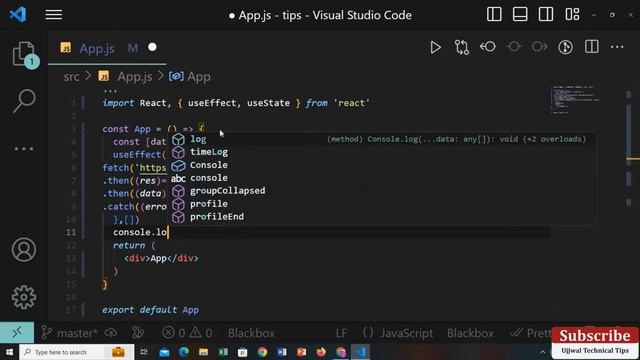Toggle the bottom panel layout icon

coord(520,15)
